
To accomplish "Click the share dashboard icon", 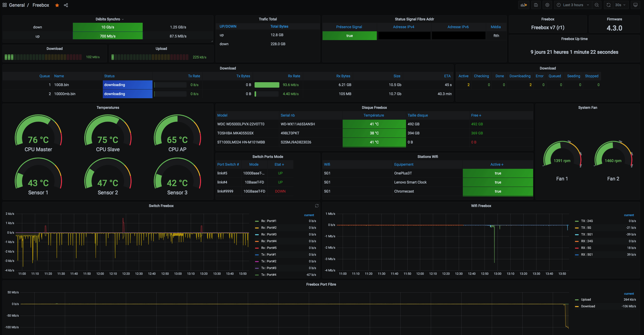I will point(66,5).
